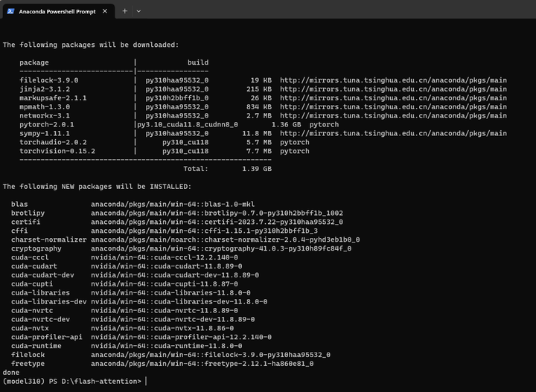Open a new terminal tab with plus
This screenshot has height=392, width=536.
coord(125,11)
